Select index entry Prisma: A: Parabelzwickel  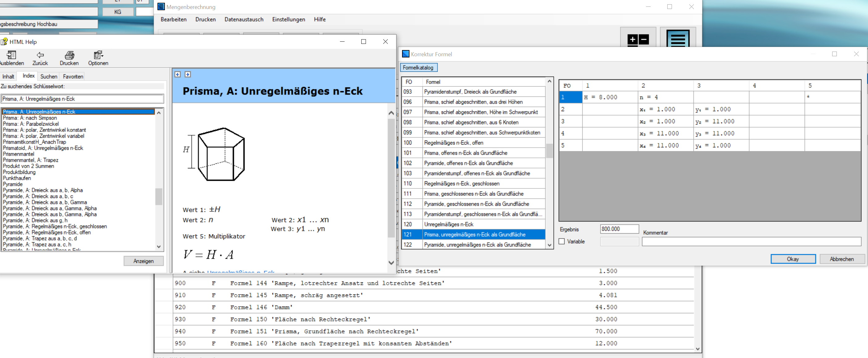pyautogui.click(x=31, y=124)
